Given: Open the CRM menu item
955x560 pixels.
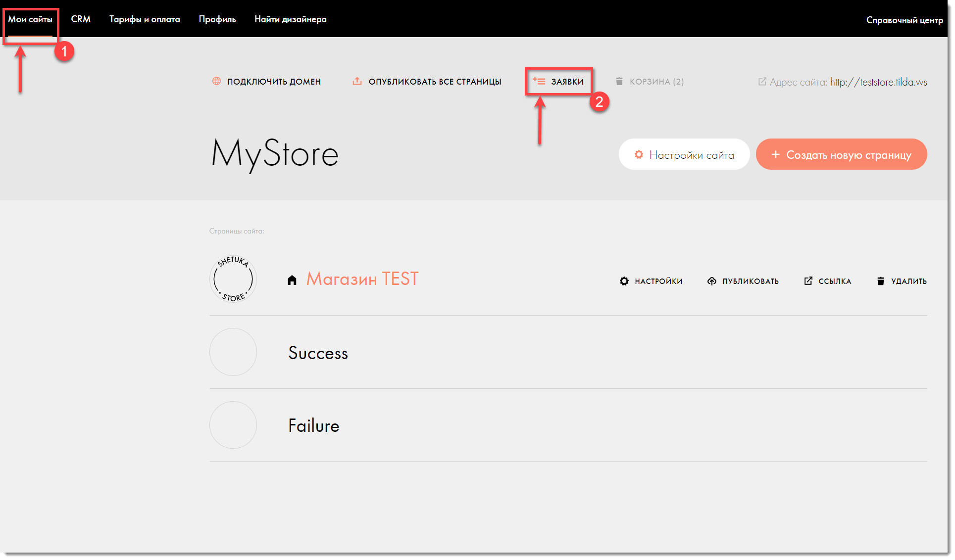Looking at the screenshot, I should point(81,19).
